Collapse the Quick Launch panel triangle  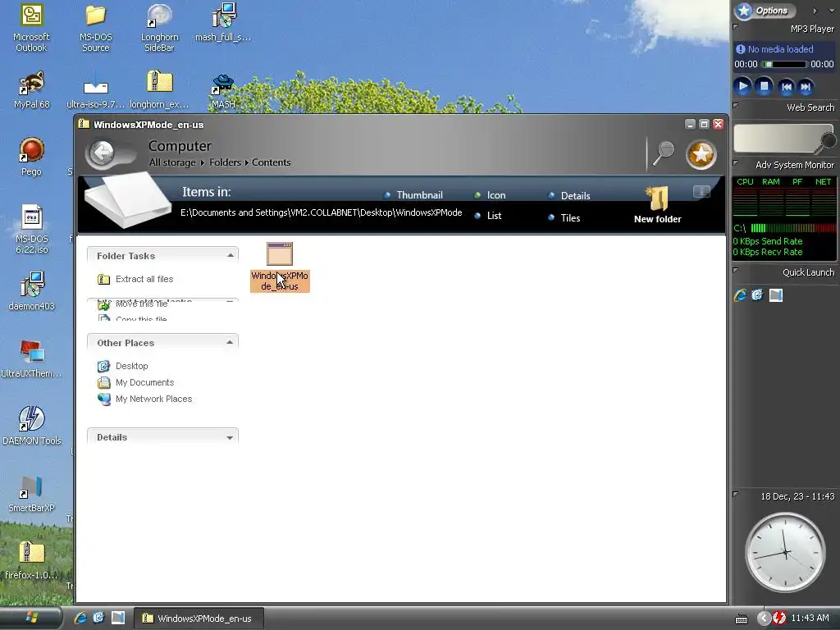click(736, 270)
